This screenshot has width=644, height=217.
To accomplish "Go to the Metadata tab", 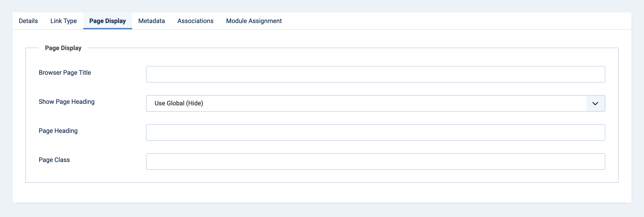I will [x=152, y=21].
